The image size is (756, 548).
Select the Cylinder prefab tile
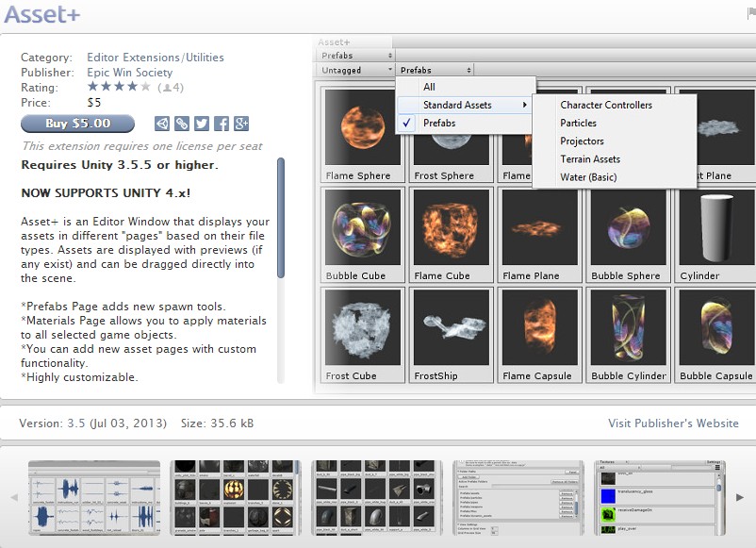(x=716, y=235)
